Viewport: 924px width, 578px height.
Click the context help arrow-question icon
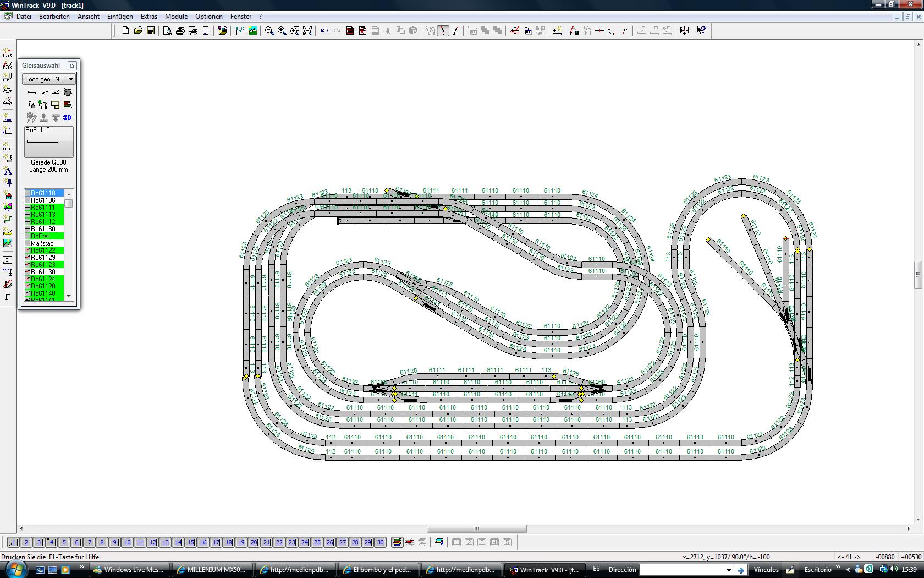[701, 31]
